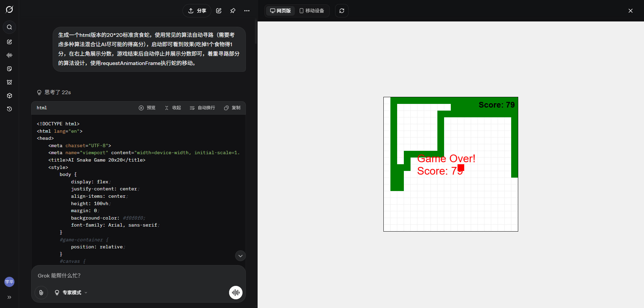Screen dimensions: 644x308
Task: Open voice mode in the sidebar
Action: point(9,55)
